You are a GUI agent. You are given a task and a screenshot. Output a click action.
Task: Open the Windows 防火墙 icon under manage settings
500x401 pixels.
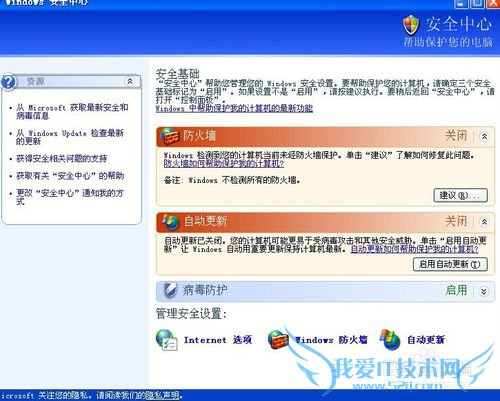pos(278,340)
